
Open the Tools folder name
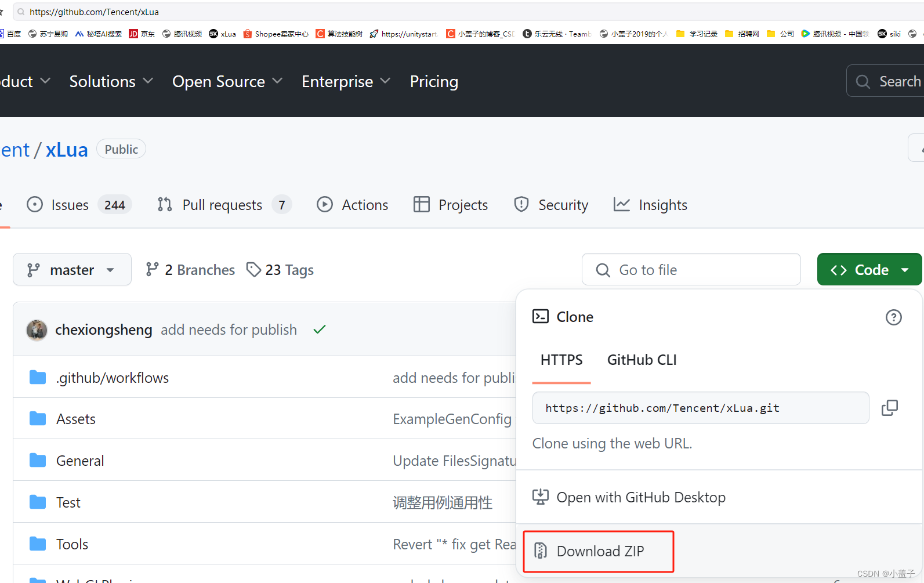pos(73,544)
